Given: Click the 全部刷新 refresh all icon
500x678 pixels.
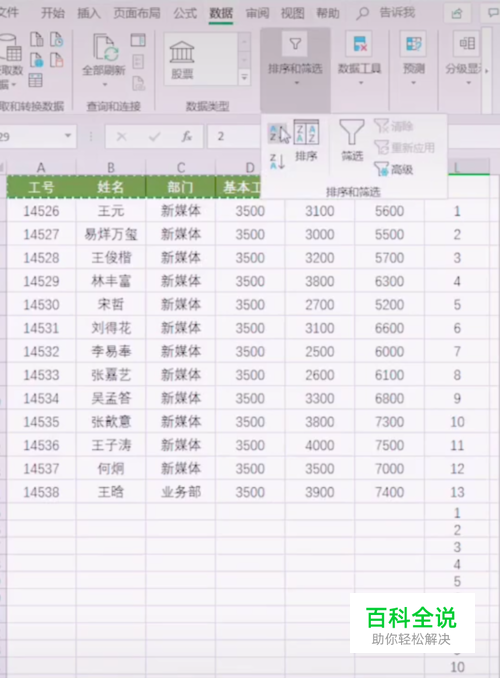Looking at the screenshot, I should [105, 48].
